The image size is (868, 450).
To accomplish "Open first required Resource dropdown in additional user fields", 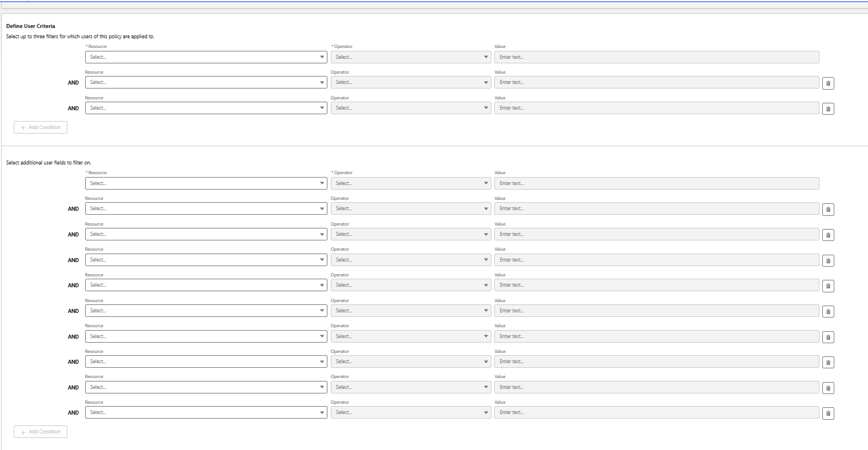I will pyautogui.click(x=206, y=183).
